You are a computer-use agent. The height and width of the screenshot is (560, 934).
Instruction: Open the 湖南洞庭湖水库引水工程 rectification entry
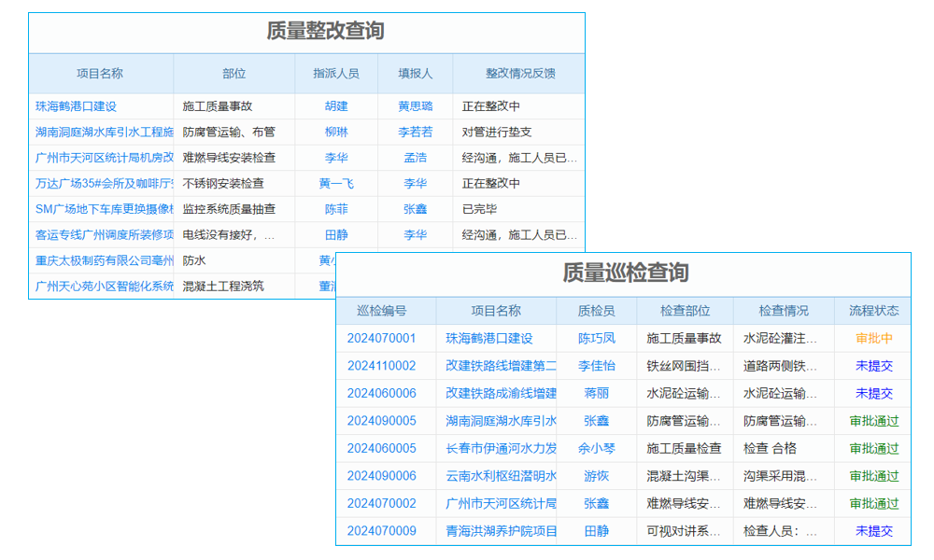tap(95, 132)
